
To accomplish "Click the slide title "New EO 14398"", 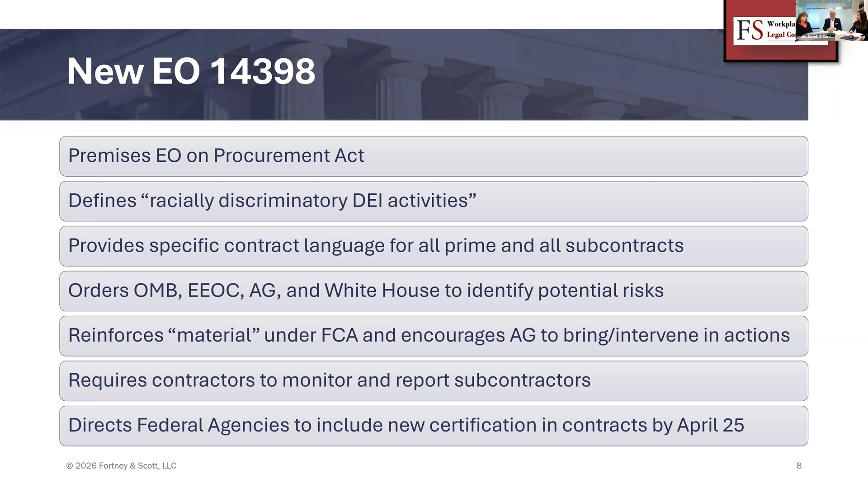I will (x=191, y=71).
